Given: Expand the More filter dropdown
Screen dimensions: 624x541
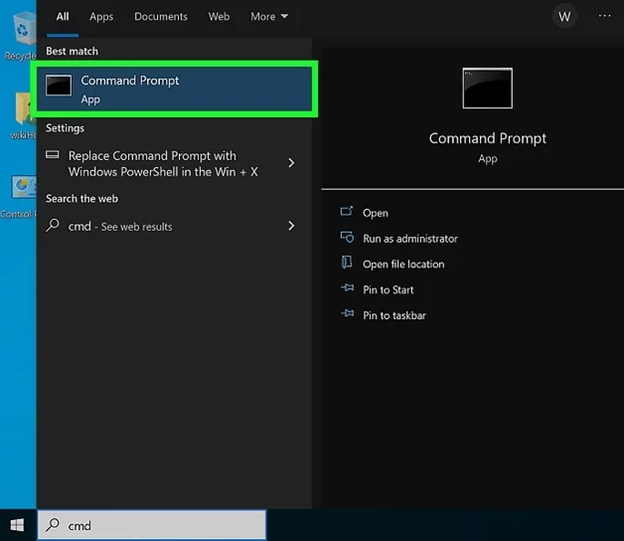Looking at the screenshot, I should pos(268,17).
